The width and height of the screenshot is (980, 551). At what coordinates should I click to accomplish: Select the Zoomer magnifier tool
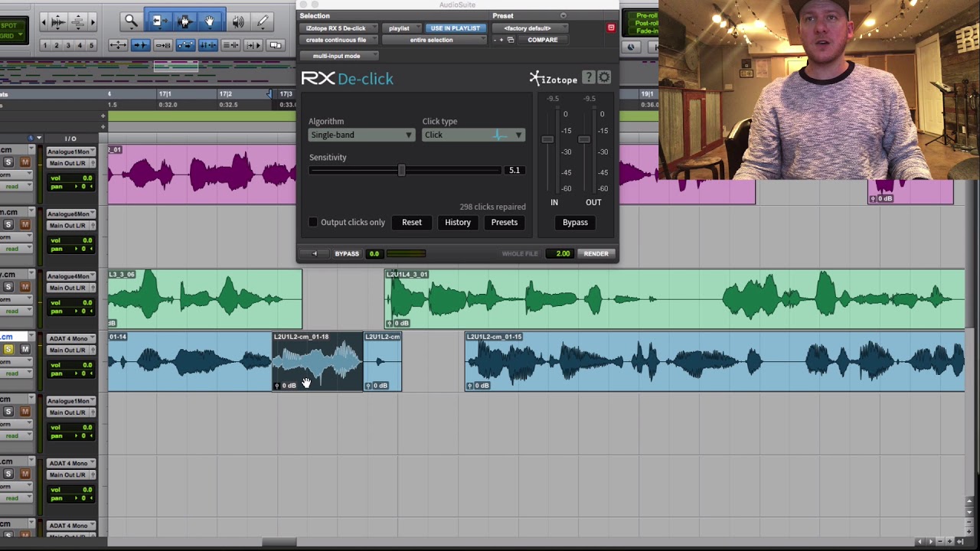click(131, 21)
